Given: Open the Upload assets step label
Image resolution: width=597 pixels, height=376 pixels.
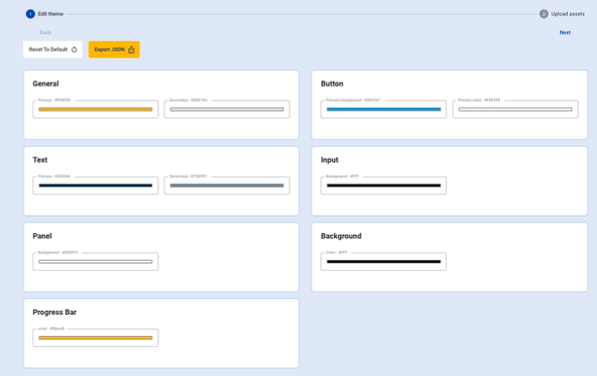Looking at the screenshot, I should point(568,14).
